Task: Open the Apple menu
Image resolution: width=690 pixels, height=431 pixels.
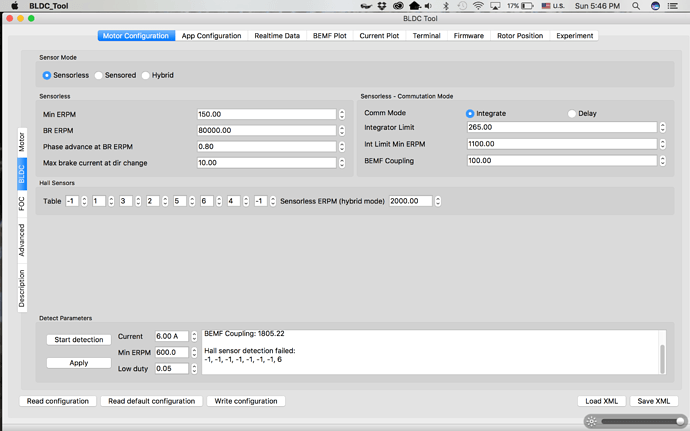Action: (x=14, y=6)
